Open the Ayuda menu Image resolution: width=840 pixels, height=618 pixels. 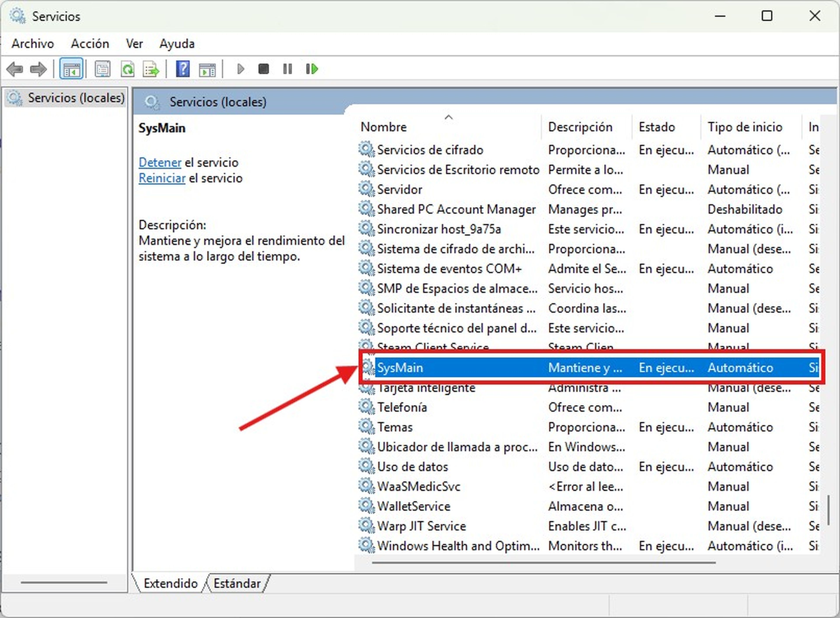click(x=177, y=44)
